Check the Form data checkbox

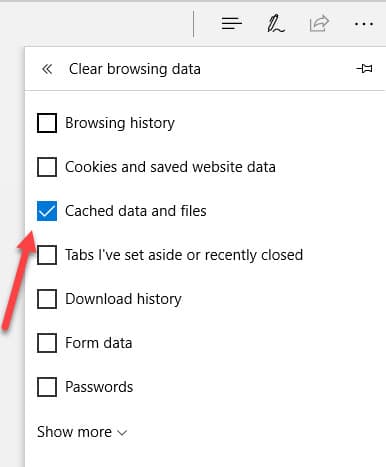[47, 343]
